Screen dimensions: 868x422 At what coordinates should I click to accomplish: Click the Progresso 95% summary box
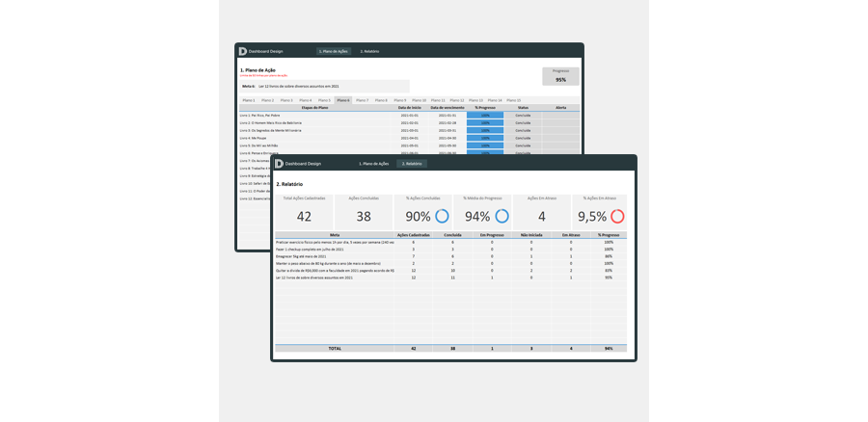[560, 76]
